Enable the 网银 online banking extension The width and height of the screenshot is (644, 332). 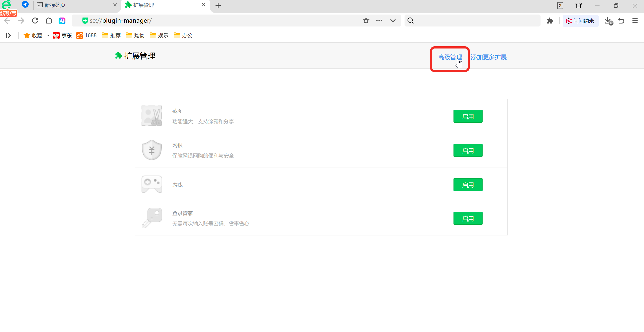(468, 151)
